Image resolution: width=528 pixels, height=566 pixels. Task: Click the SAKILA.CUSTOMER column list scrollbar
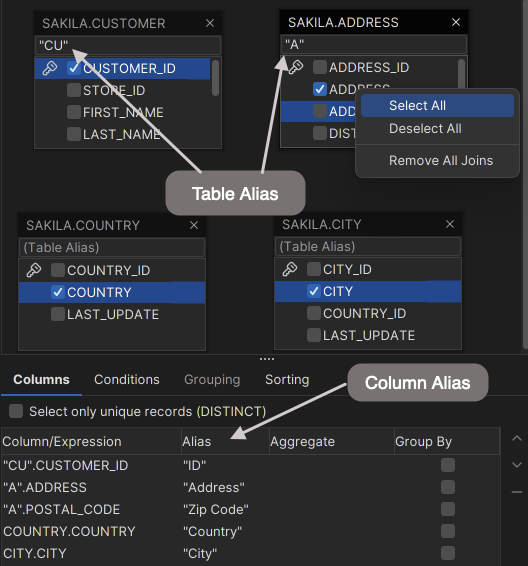(215, 78)
